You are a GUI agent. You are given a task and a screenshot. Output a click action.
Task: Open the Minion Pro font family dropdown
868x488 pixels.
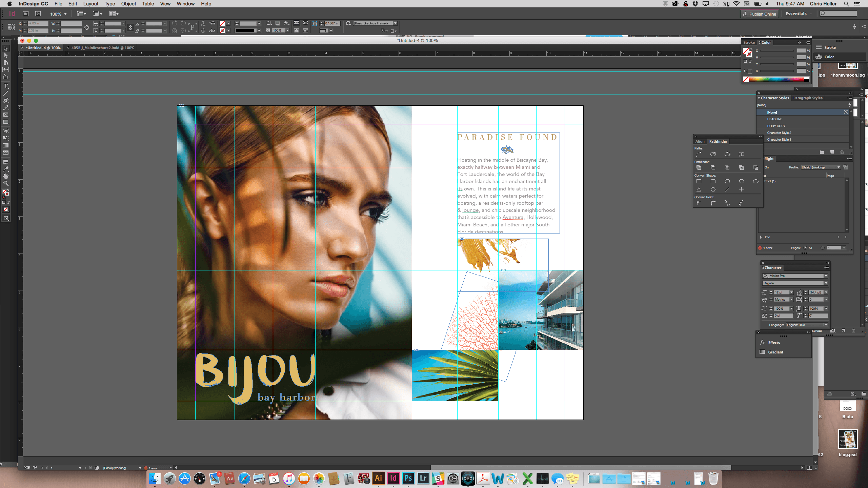[826, 276]
